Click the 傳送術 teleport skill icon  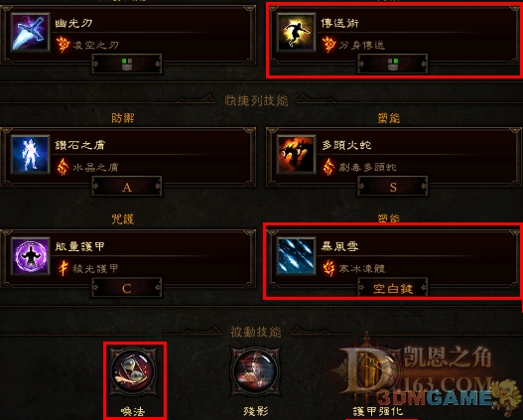point(296,33)
